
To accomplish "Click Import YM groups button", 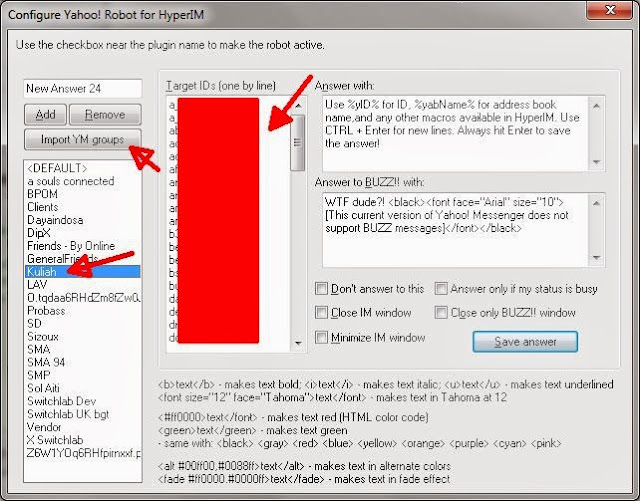I will coord(83,140).
